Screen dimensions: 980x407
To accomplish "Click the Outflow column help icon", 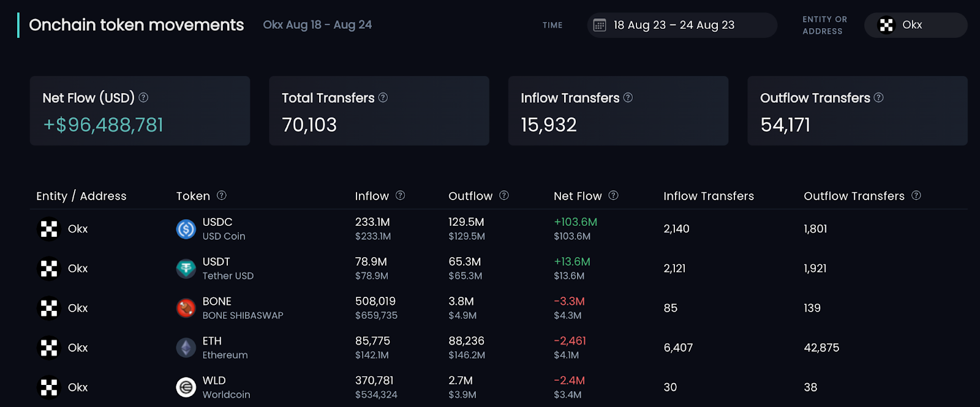I will tap(504, 195).
